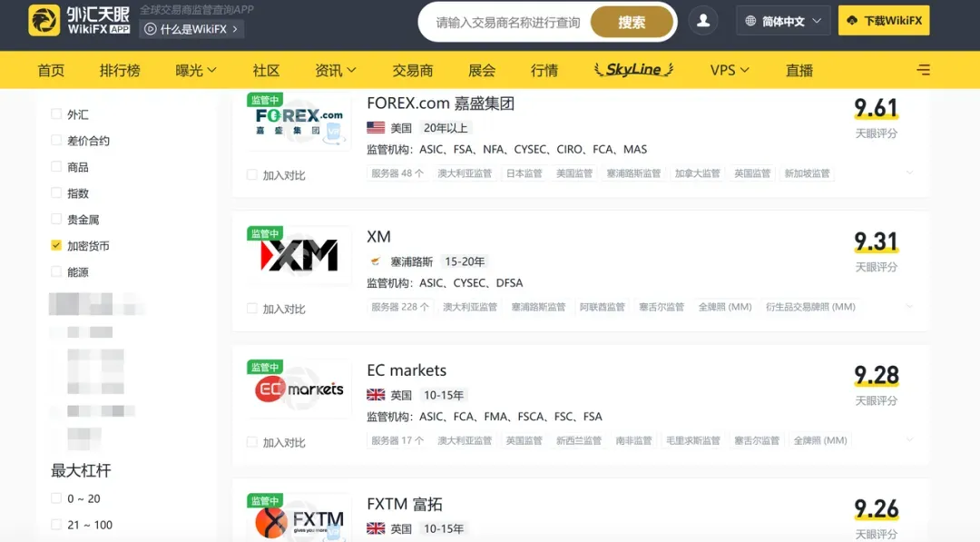Image resolution: width=980 pixels, height=542 pixels.
Task: Check the 能源 filter checkbox
Action: (x=56, y=271)
